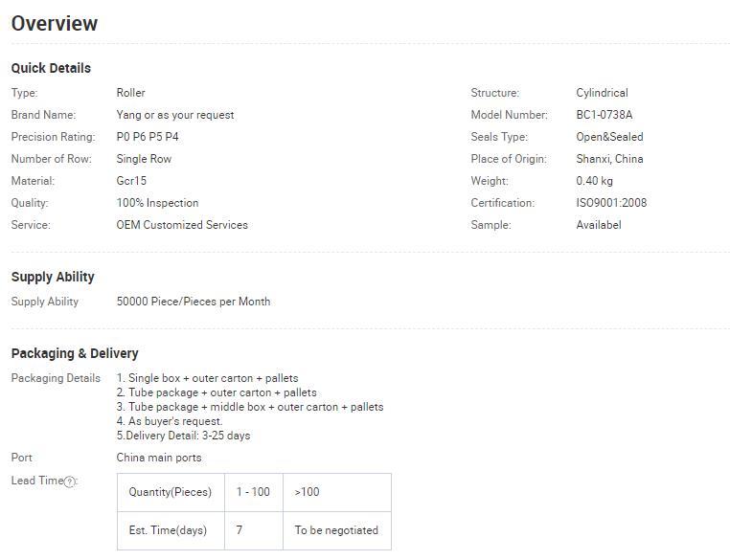Click the China main ports value
The height and width of the screenshot is (560, 730).
pyautogui.click(x=159, y=458)
